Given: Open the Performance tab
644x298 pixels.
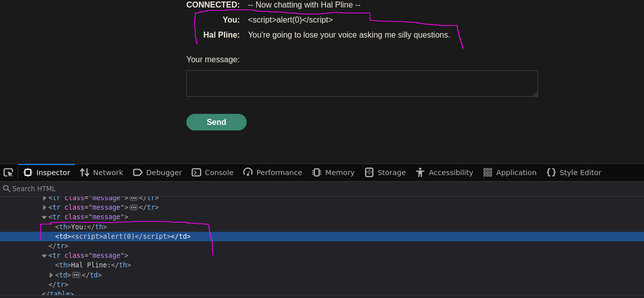Looking at the screenshot, I should (x=273, y=172).
